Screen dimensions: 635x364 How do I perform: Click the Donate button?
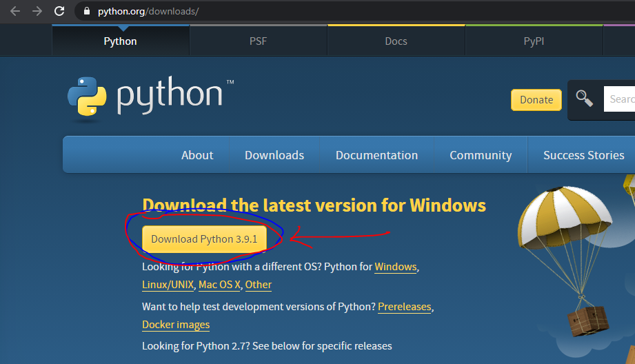point(536,99)
